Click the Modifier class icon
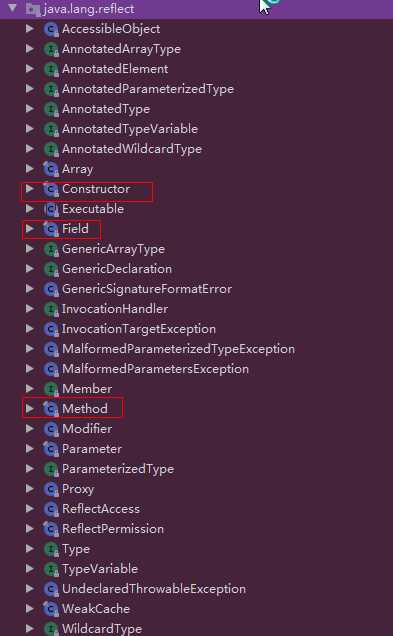The width and height of the screenshot is (393, 636). (x=51, y=429)
